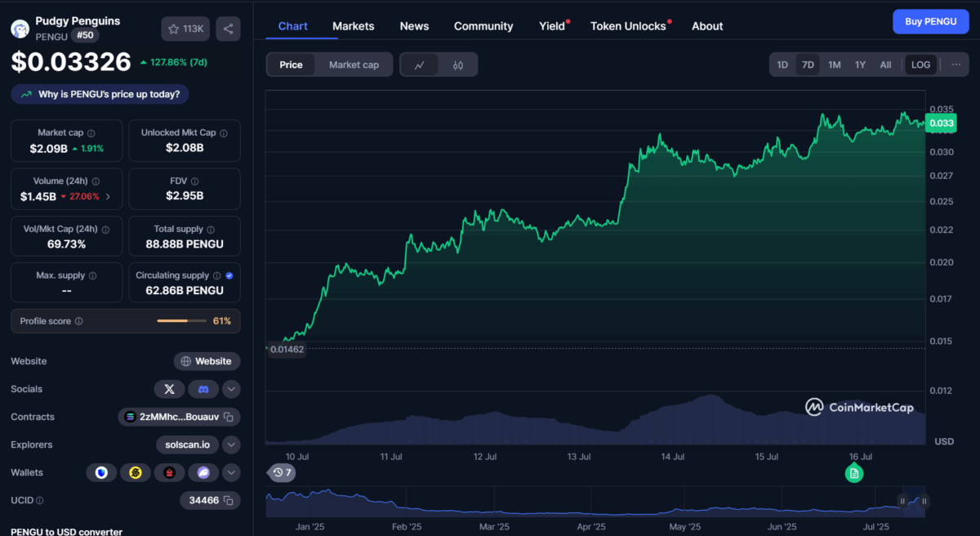This screenshot has width=980, height=536.
Task: Expand more Explorers dropdown
Action: 231,444
